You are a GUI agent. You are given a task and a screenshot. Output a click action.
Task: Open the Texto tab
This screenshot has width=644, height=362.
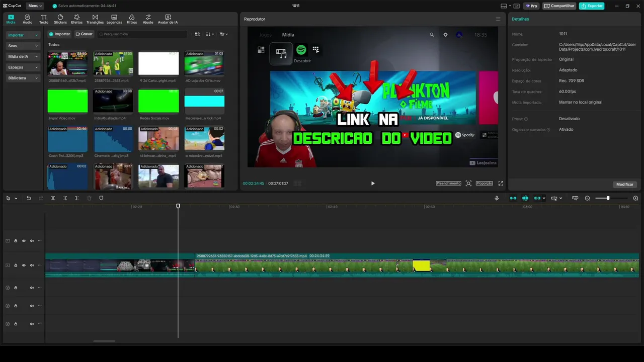coord(44,19)
